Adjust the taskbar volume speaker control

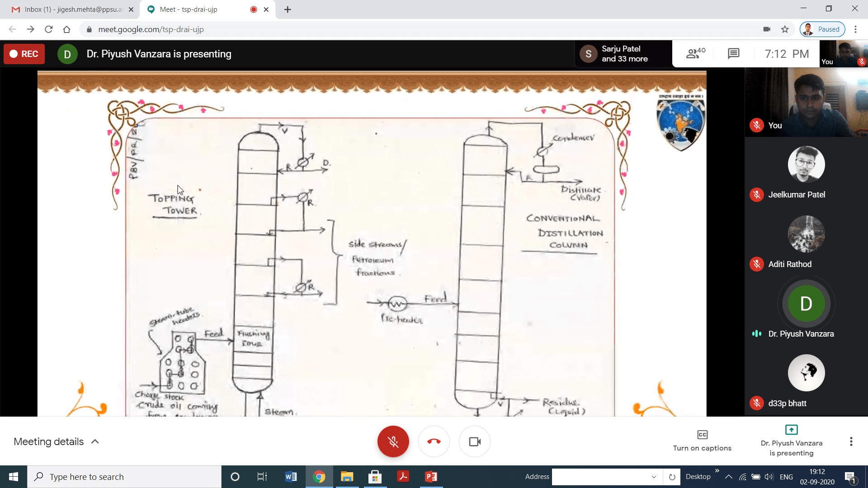[769, 477]
